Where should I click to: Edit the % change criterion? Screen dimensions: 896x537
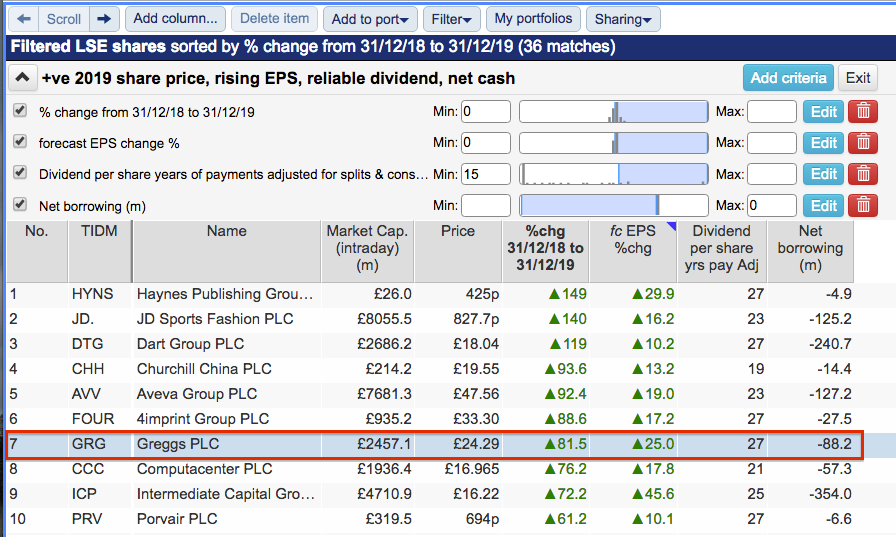point(823,111)
